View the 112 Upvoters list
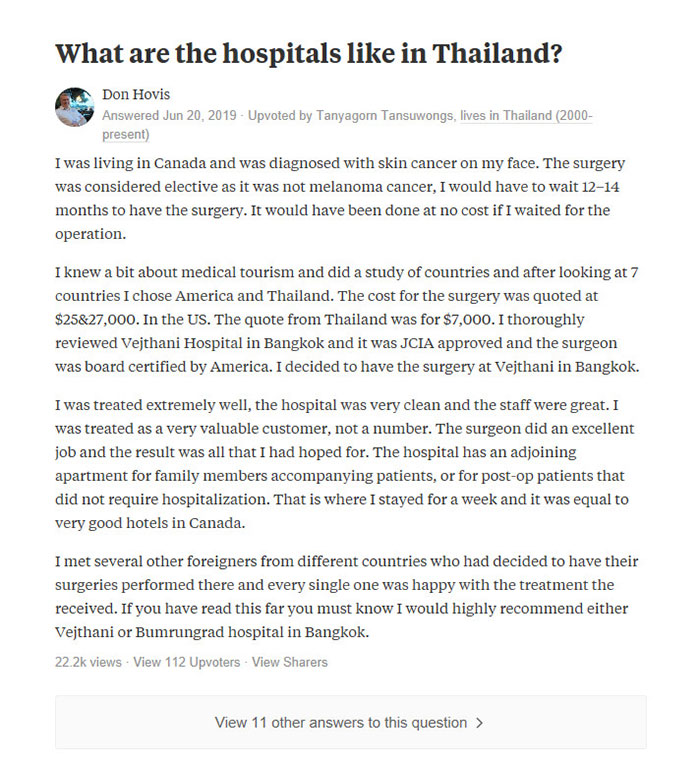This screenshot has height=763, width=700. point(187,662)
